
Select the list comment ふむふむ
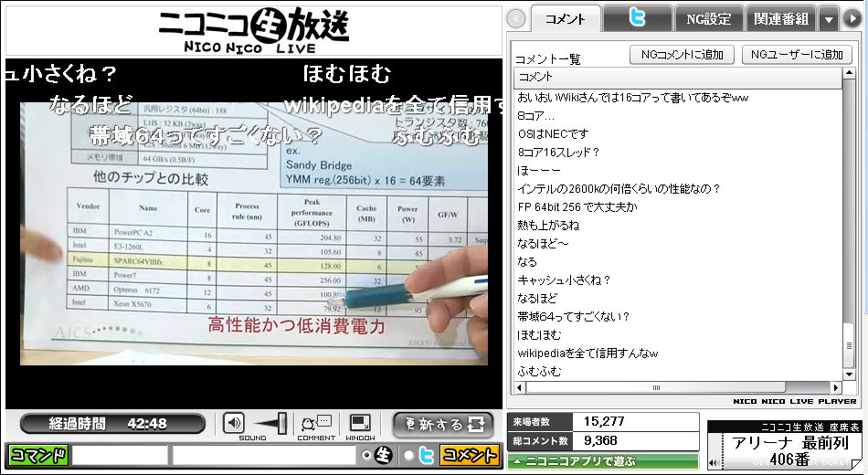coord(539,372)
